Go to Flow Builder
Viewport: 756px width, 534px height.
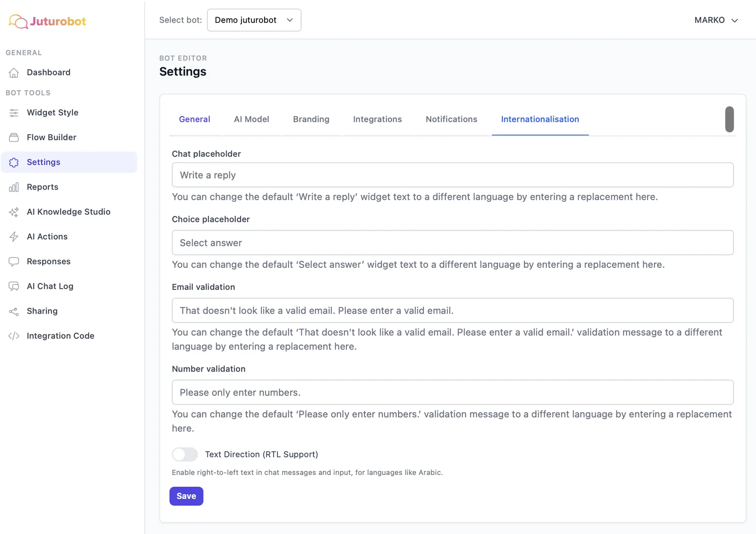tap(69, 137)
